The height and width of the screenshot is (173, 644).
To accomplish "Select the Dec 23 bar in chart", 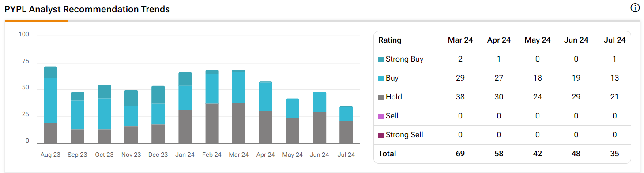I will [x=158, y=114].
